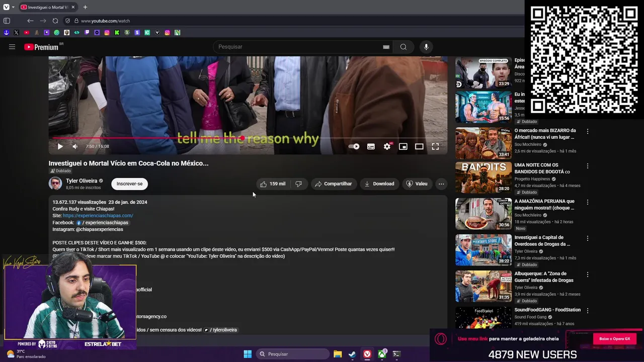Reload the page
The image size is (644, 362).
(55, 21)
